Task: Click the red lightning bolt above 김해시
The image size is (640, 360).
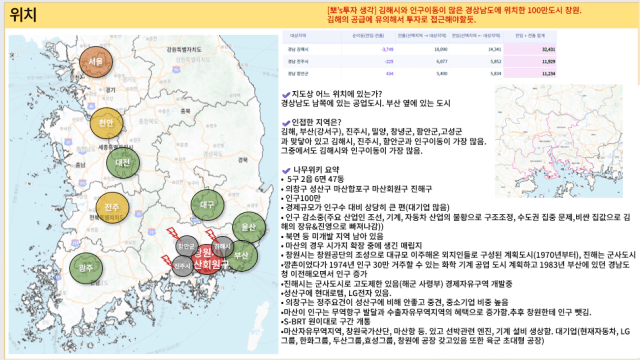Action: (211, 236)
